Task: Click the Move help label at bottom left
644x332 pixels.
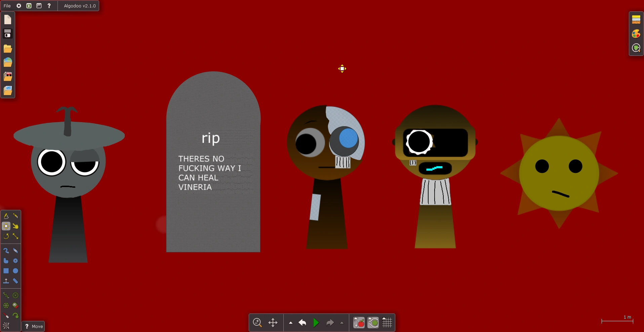Action: 33,326
